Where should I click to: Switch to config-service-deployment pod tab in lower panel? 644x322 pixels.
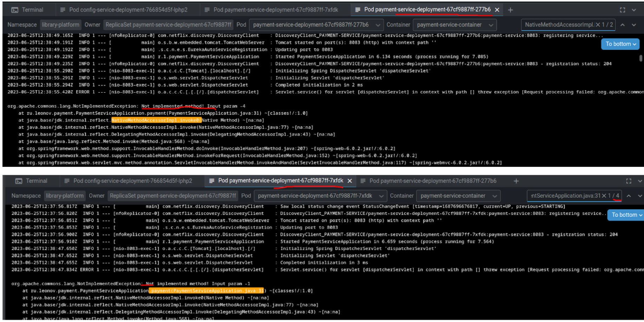coord(128,181)
